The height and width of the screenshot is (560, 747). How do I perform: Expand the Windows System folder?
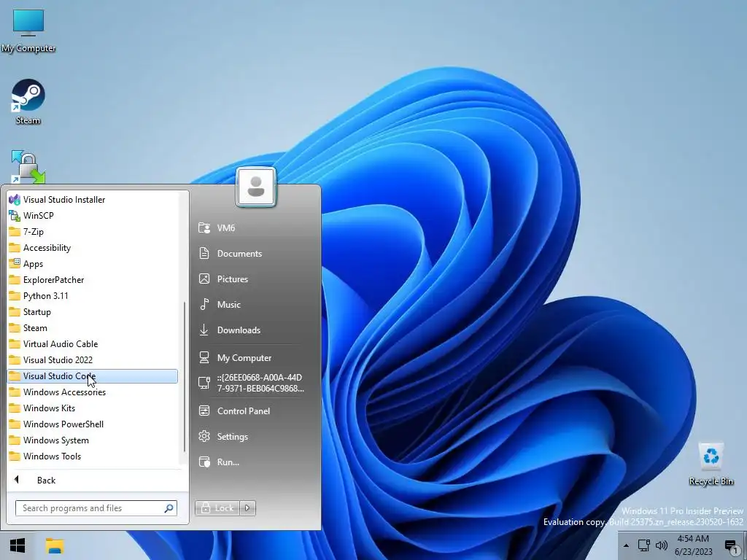coord(93,440)
